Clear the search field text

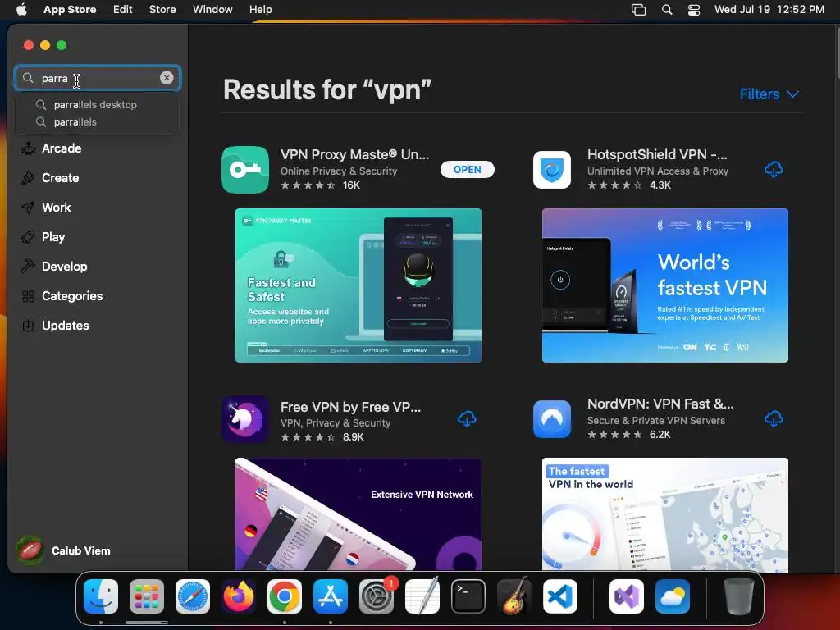tap(167, 78)
